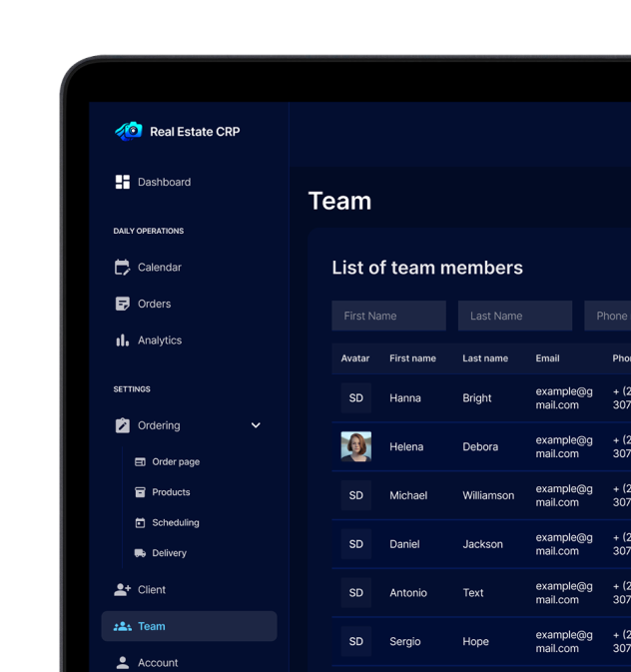Viewport: 631px width, 672px height.
Task: Click the Scheduling calendar icon
Action: 140,522
